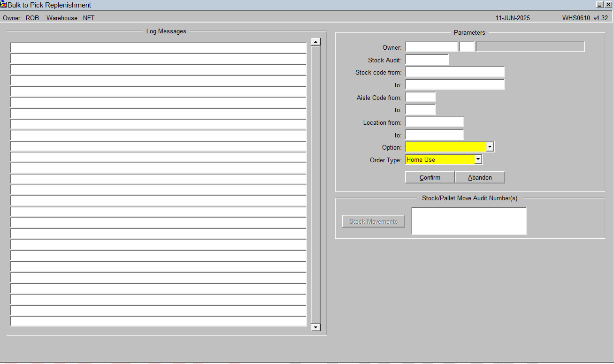Click the application icon in title bar
614x364 pixels.
4,5
